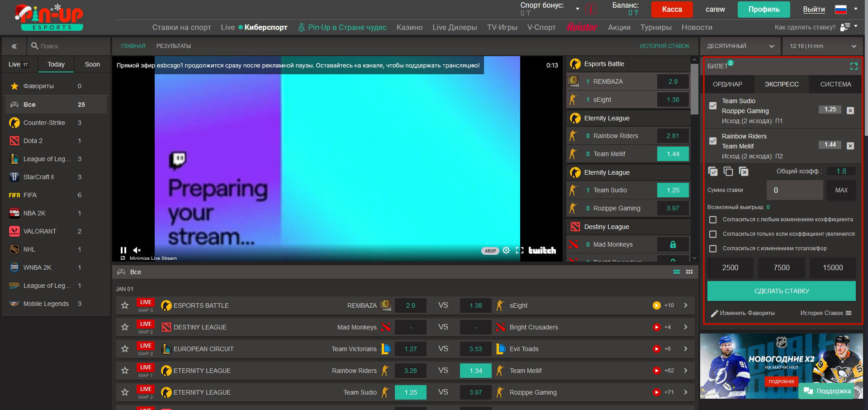Click delete-all bets icon in slip
This screenshot has width=868, height=410.
744,172
